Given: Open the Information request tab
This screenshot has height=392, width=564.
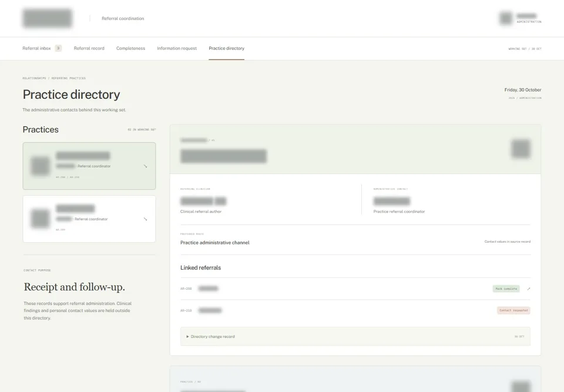Looking at the screenshot, I should click(x=177, y=48).
